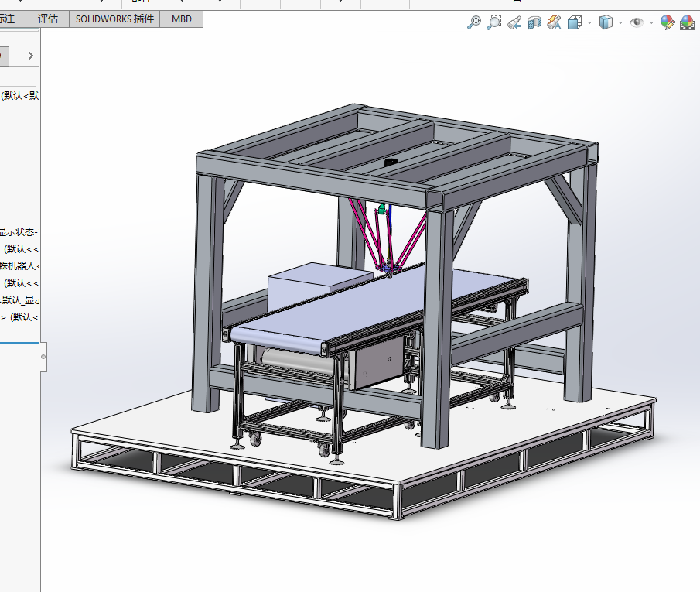Return to the Previous View
This screenshot has width=700, height=592.
[514, 22]
